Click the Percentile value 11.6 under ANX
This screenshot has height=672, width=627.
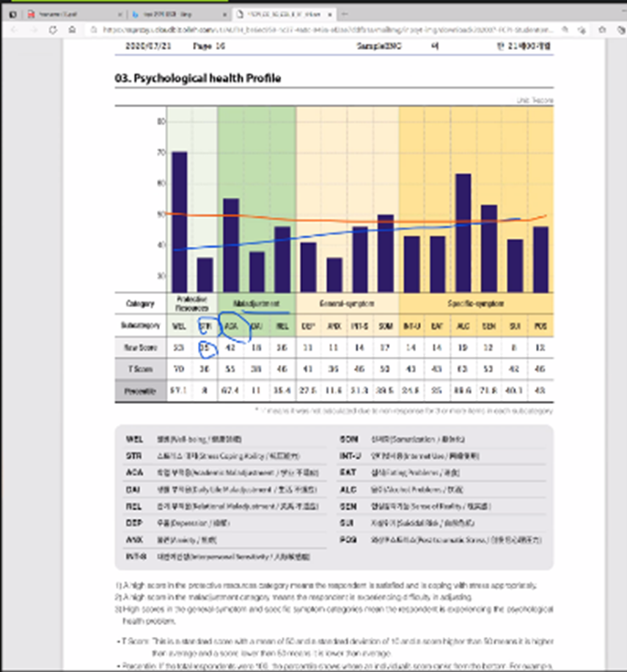pyautogui.click(x=333, y=391)
